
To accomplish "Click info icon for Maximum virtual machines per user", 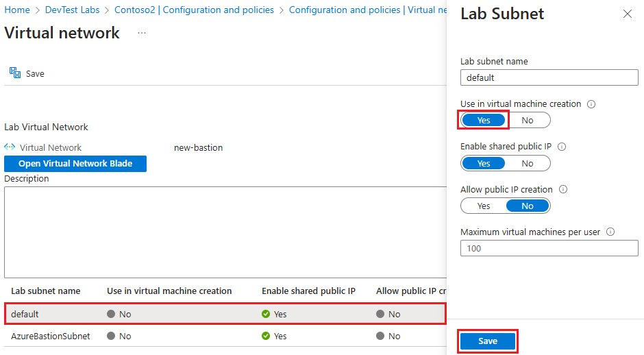I will 610,232.
